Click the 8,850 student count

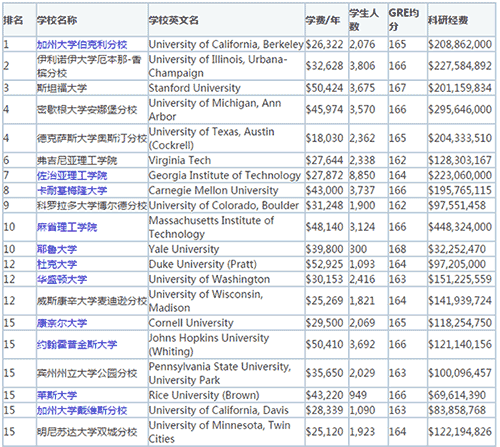pos(362,175)
